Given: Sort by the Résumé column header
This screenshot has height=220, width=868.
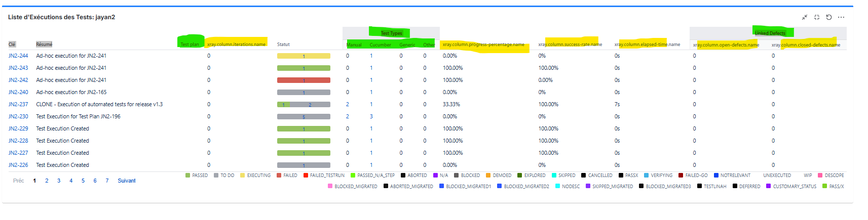Looking at the screenshot, I should click(x=44, y=45).
